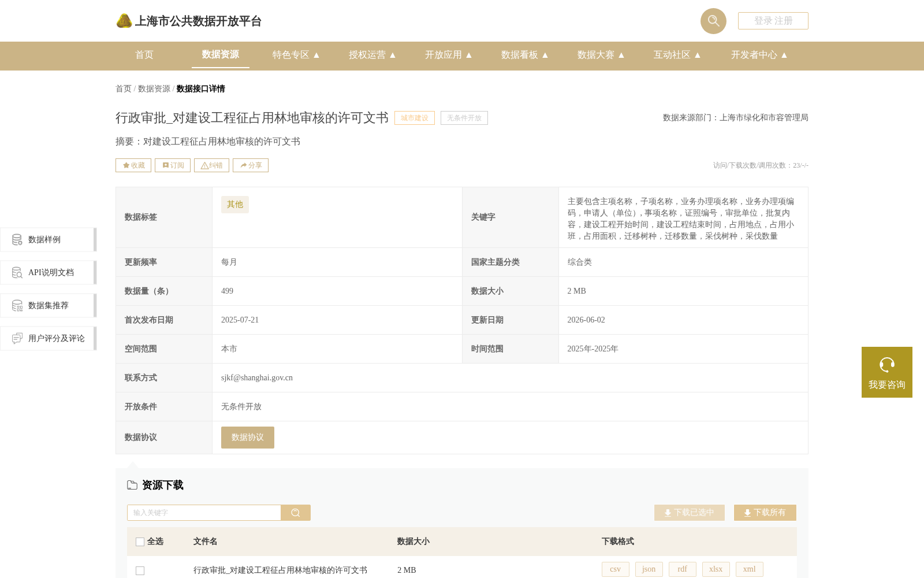This screenshot has height=578, width=924.
Task: Click the 首页 breadcrumb link
Action: (x=124, y=88)
